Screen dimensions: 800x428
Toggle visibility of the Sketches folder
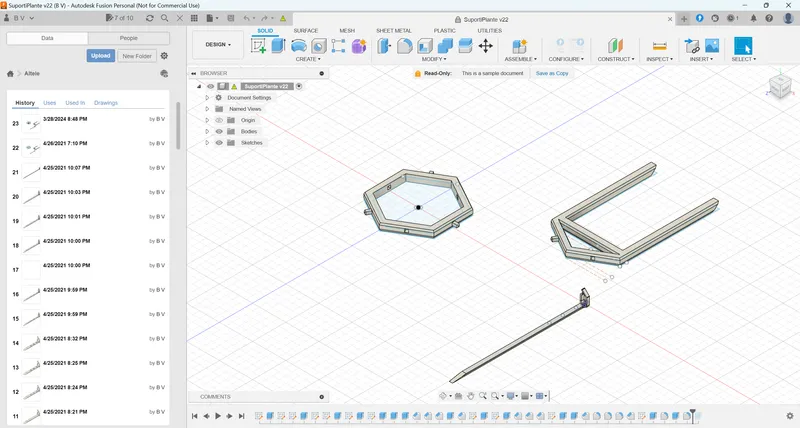click(x=219, y=143)
